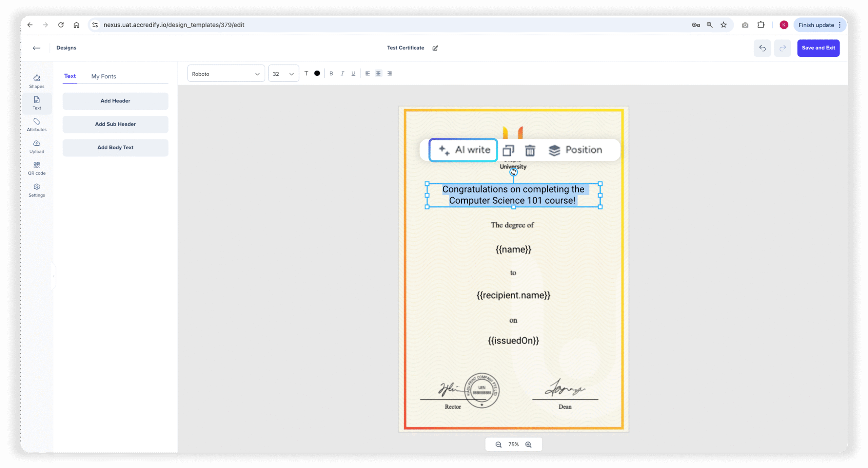Go back with the Designs arrow
The height and width of the screenshot is (468, 868).
tap(37, 48)
